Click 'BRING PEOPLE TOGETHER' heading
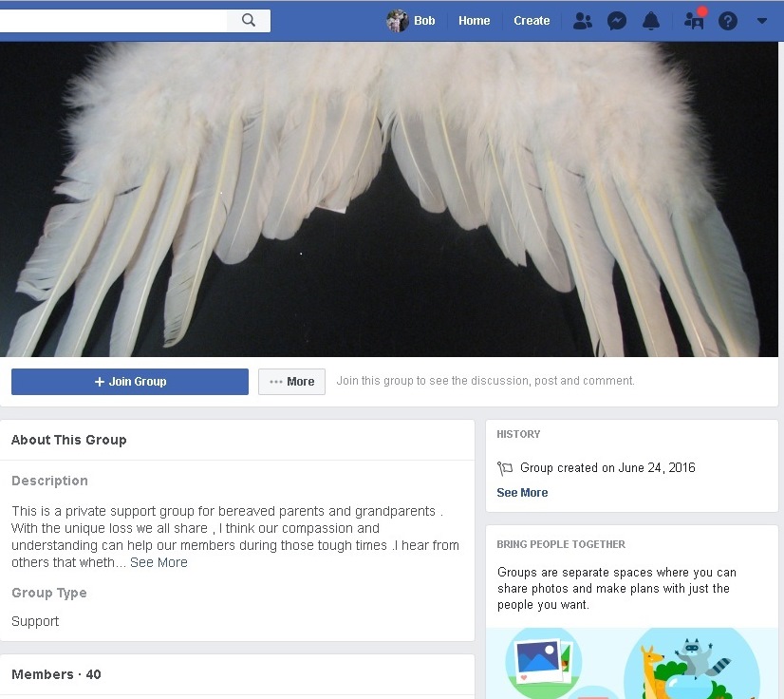Screen dimensions: 784x699 point(561,544)
